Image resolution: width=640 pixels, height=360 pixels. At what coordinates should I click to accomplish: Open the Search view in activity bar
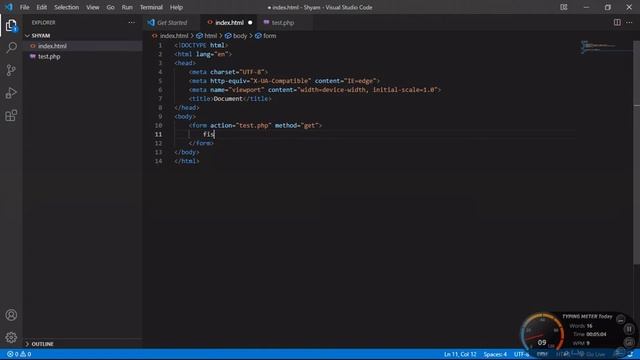point(11,47)
